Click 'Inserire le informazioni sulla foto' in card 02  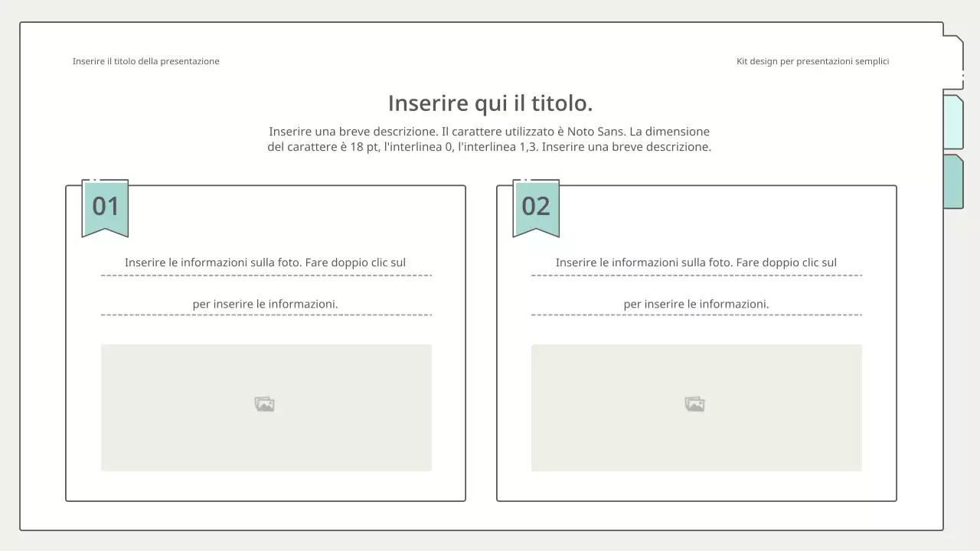click(x=696, y=262)
